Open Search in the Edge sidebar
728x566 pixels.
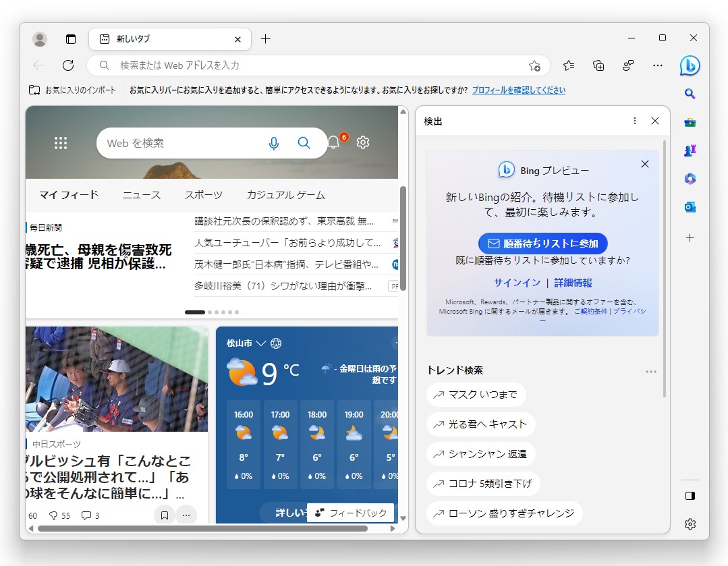690,94
